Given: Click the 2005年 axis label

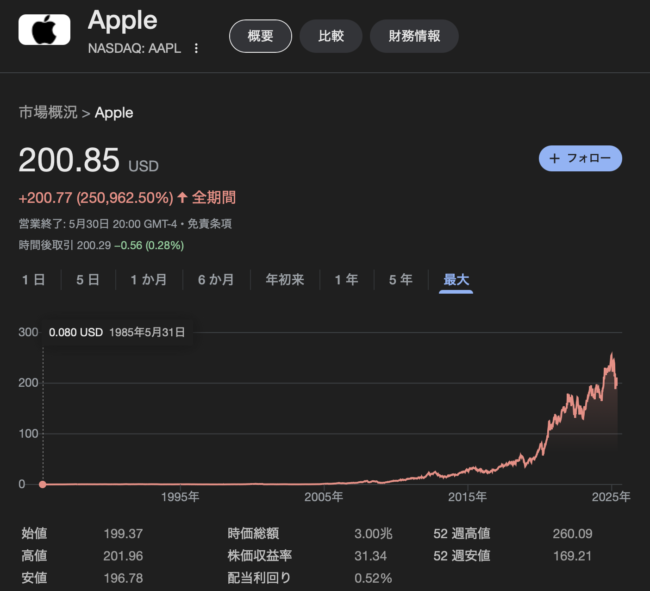Looking at the screenshot, I should click(324, 497).
